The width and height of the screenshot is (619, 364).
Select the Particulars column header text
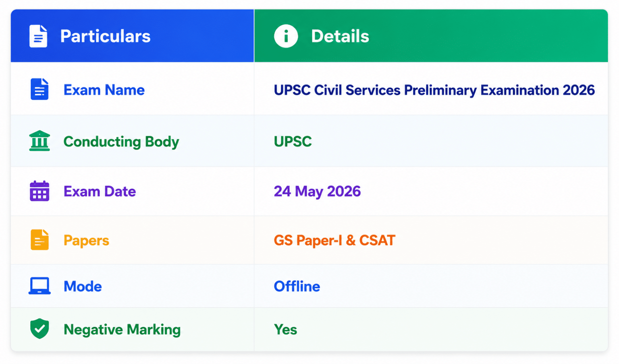[105, 36]
